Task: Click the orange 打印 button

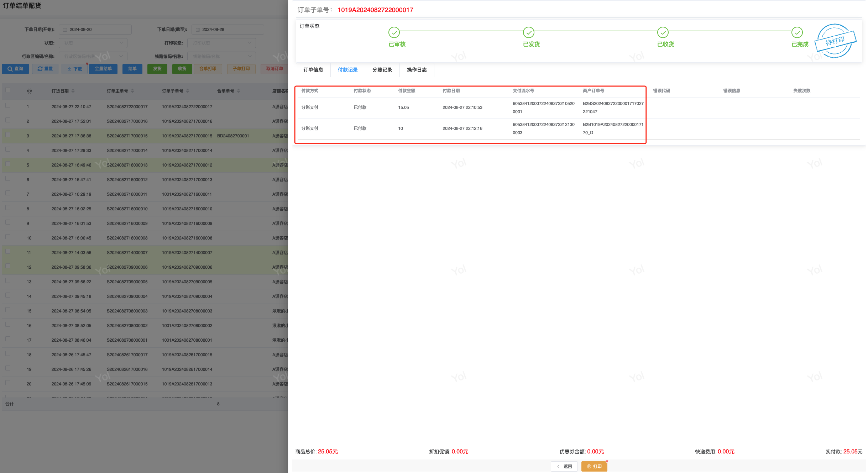Action: (x=594, y=466)
